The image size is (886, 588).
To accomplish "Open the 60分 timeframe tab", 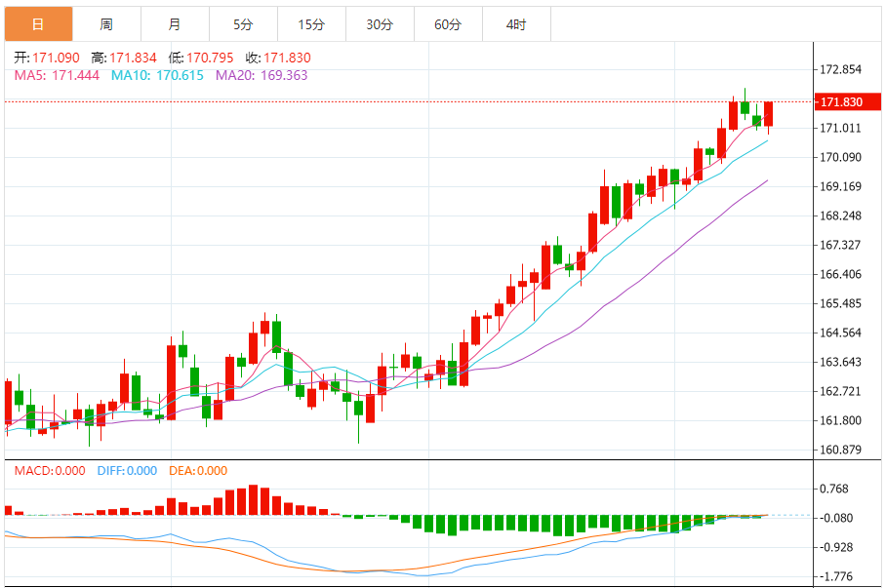I will (449, 24).
